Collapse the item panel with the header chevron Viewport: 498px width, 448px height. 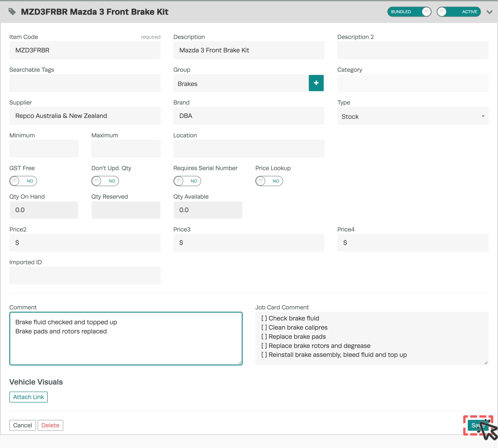tap(489, 12)
